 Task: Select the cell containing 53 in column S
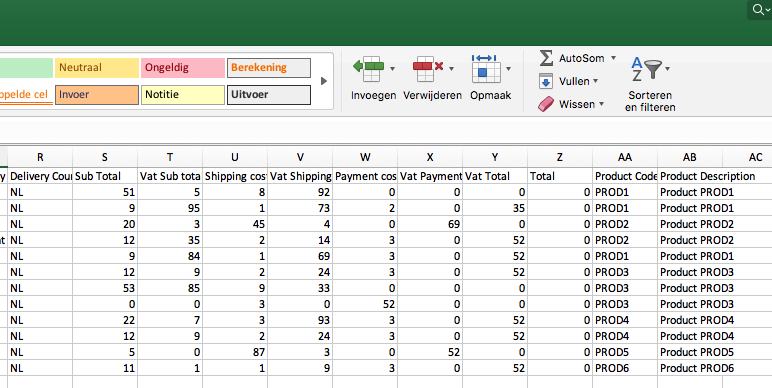[105, 288]
